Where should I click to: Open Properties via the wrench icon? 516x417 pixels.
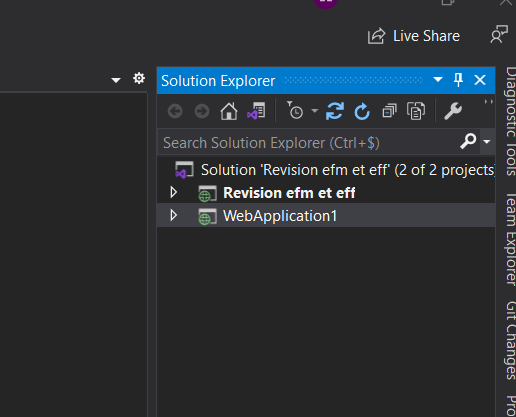coord(453,111)
